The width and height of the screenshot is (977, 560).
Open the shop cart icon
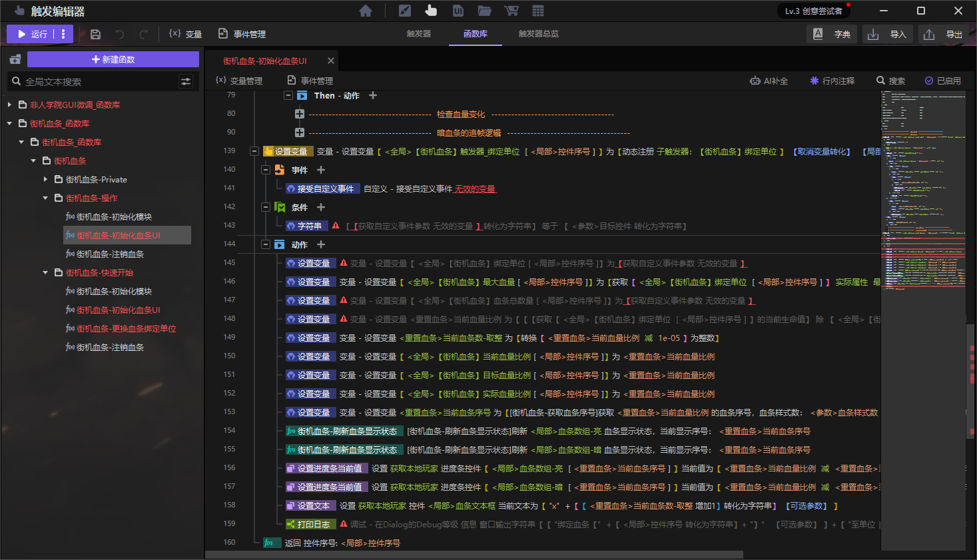pyautogui.click(x=511, y=11)
